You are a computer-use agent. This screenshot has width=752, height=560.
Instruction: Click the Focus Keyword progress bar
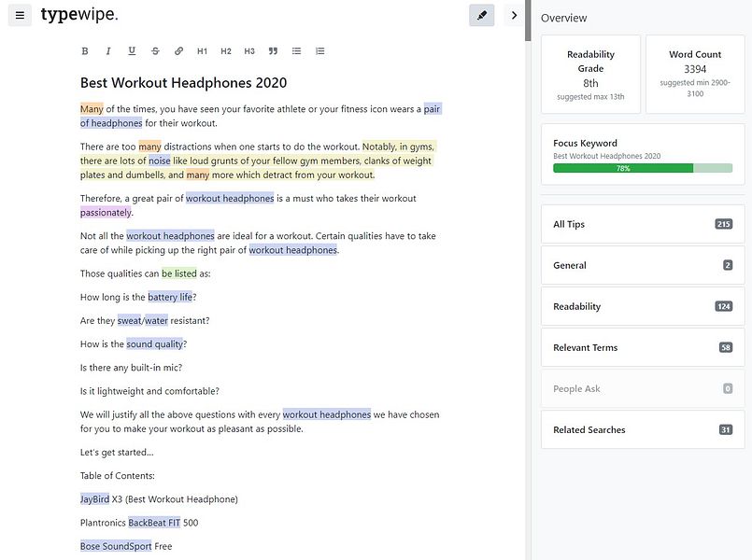[643, 168]
